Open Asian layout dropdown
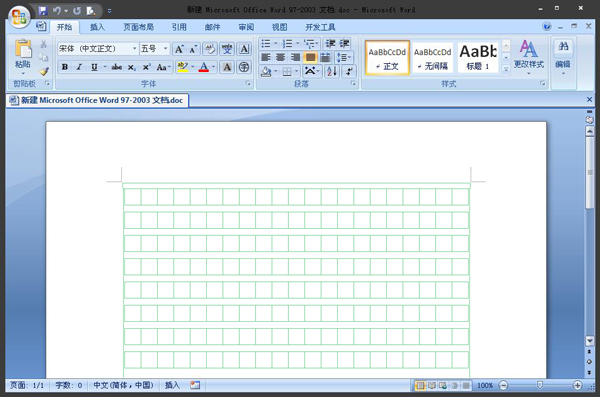The image size is (600, 397). point(312,71)
